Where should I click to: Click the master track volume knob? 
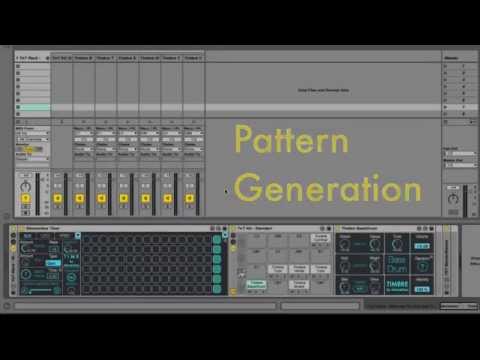453,199
